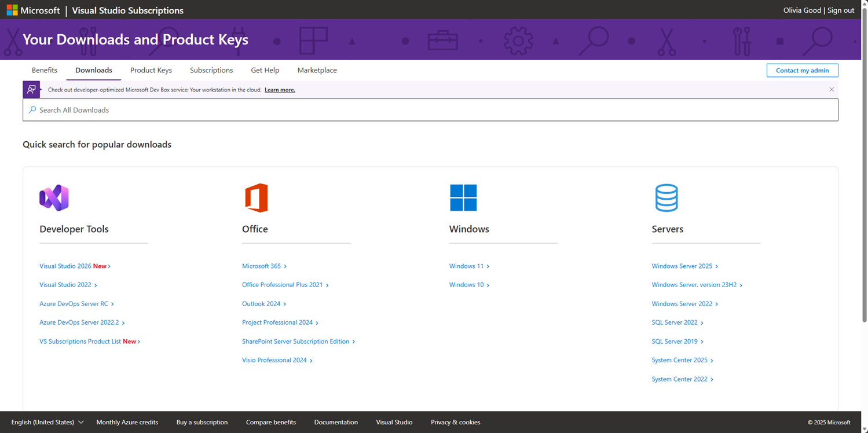Open the Subscriptions tab

tap(211, 70)
